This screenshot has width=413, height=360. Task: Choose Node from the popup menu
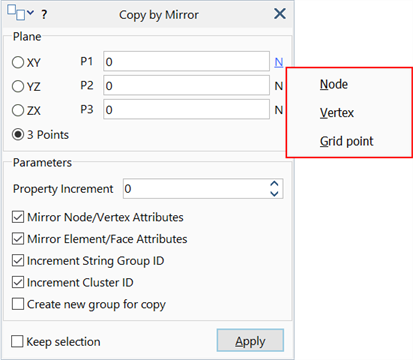(334, 84)
